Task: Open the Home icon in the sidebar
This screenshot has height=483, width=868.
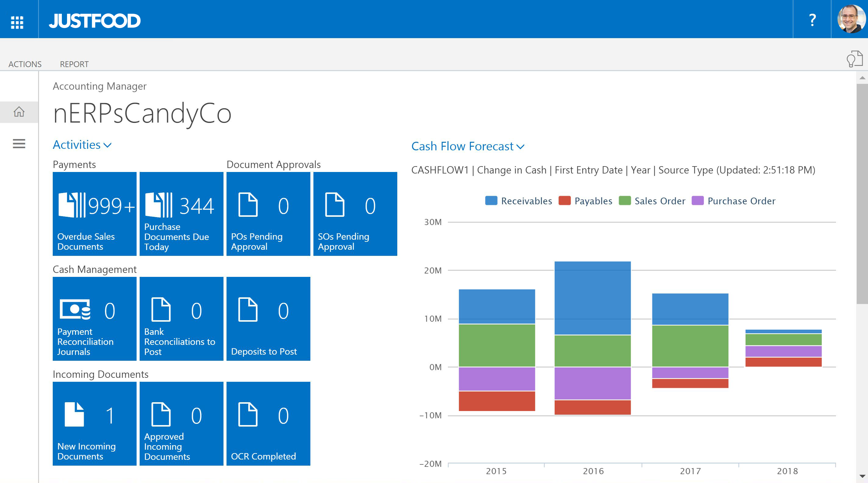Action: click(19, 112)
